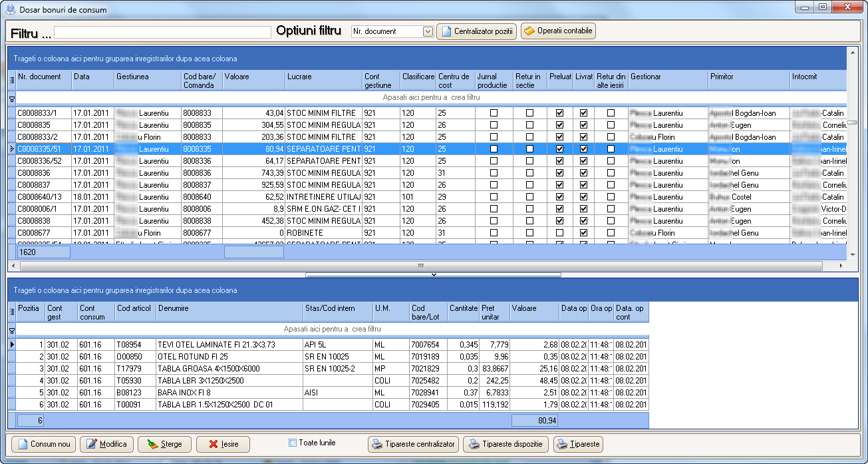Open top grid column chooser icon
The width and height of the screenshot is (868, 464).
[x=11, y=81]
